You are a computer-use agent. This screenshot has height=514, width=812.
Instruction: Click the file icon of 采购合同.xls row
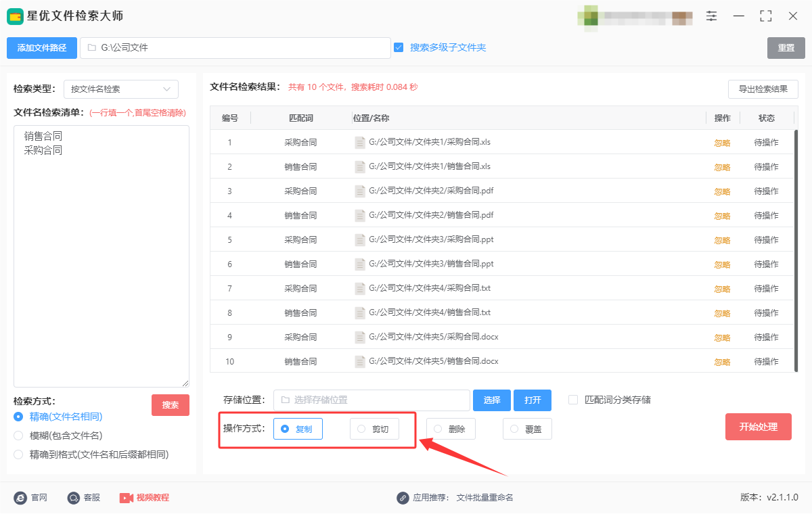pyautogui.click(x=360, y=143)
